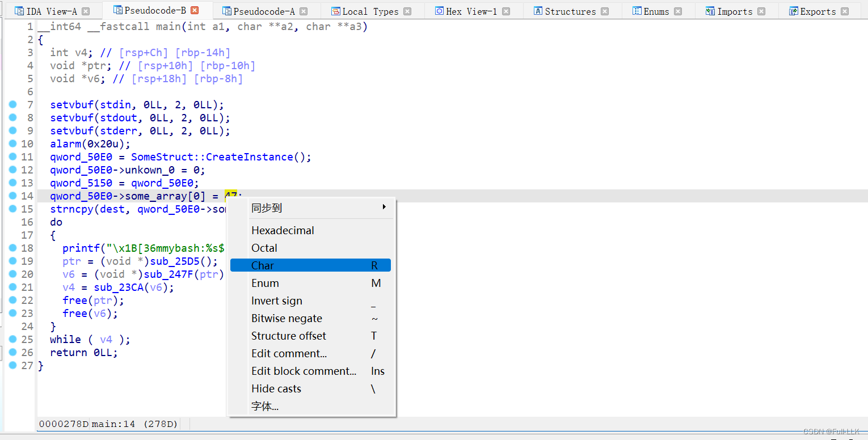The height and width of the screenshot is (440, 868).
Task: Toggle breakpoint dot on line 10
Action: coord(12,144)
